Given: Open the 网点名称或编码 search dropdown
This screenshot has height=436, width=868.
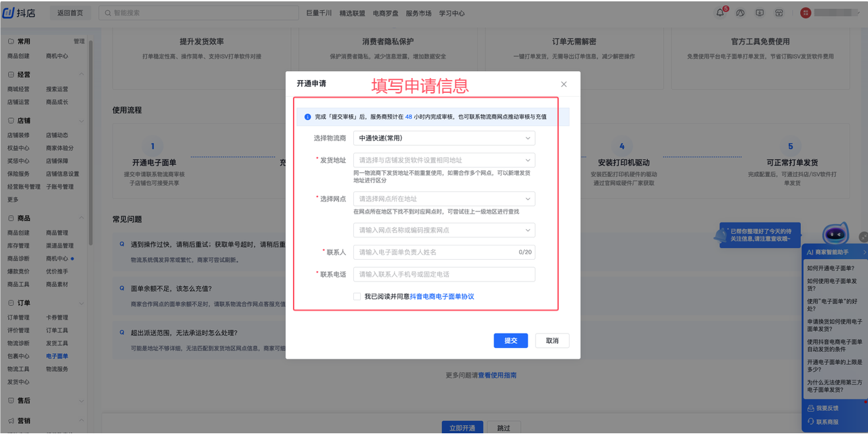Looking at the screenshot, I should click(x=444, y=230).
